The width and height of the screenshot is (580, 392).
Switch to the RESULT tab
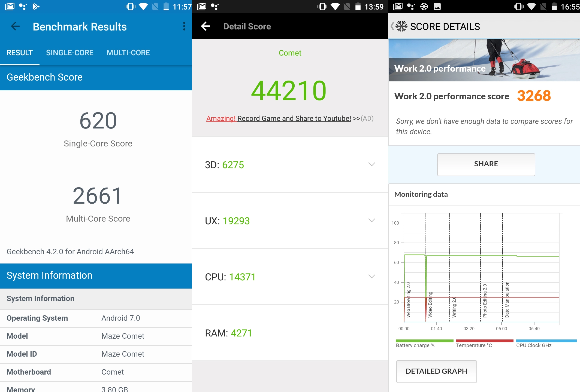pyautogui.click(x=20, y=53)
